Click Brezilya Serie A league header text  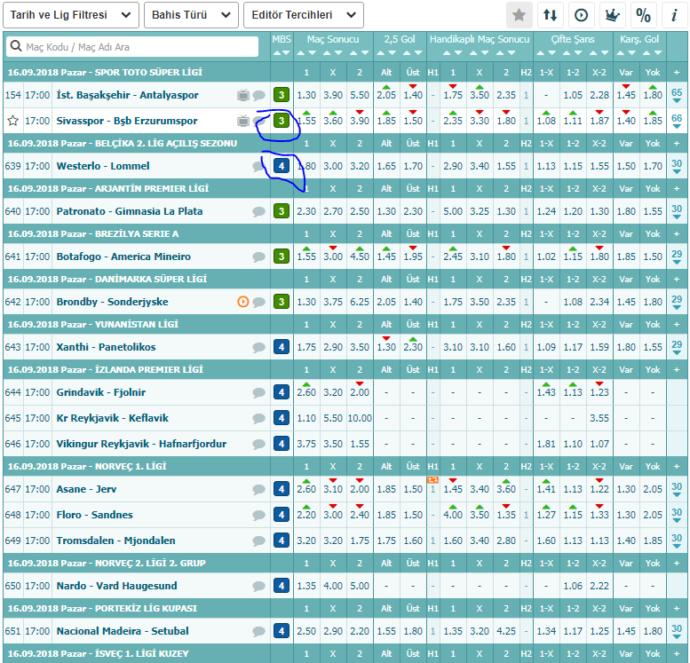click(136, 234)
